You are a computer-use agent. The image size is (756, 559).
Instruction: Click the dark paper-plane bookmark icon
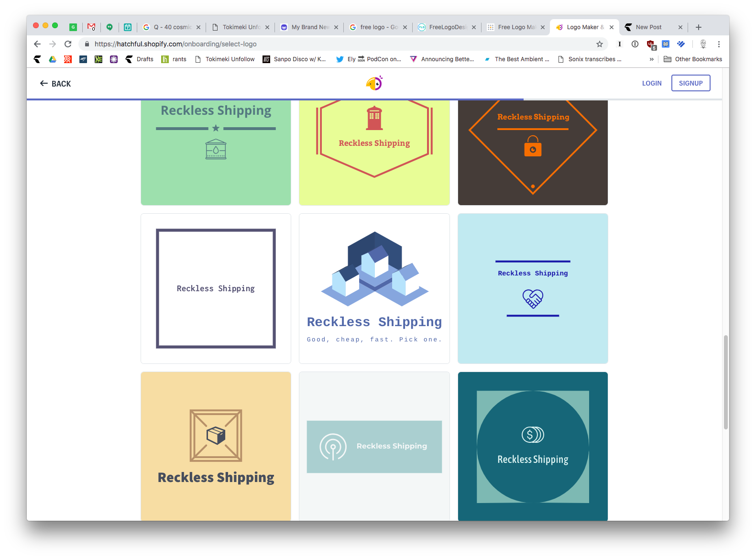click(83, 59)
